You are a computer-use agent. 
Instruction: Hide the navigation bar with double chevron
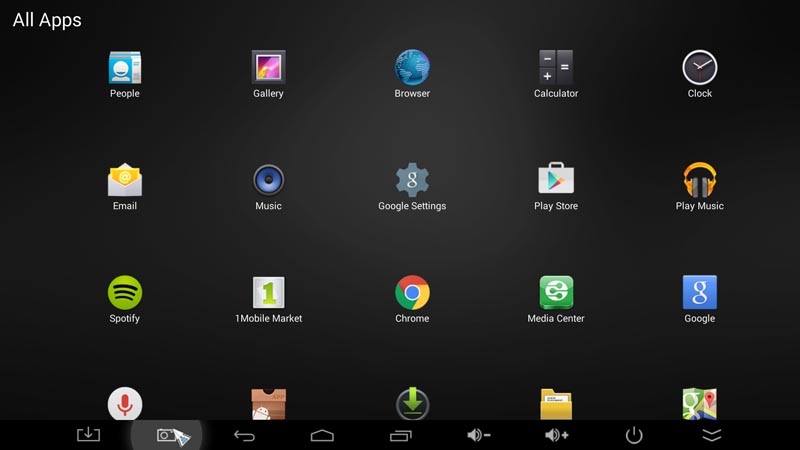[x=712, y=435]
